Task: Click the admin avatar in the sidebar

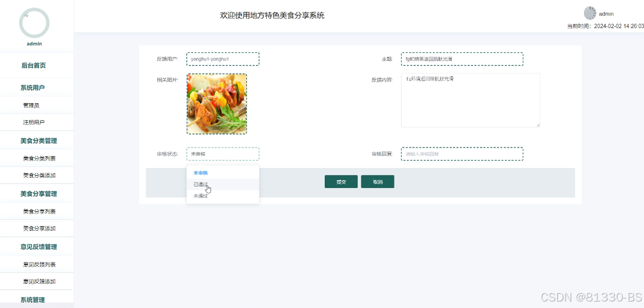Action: [34, 23]
